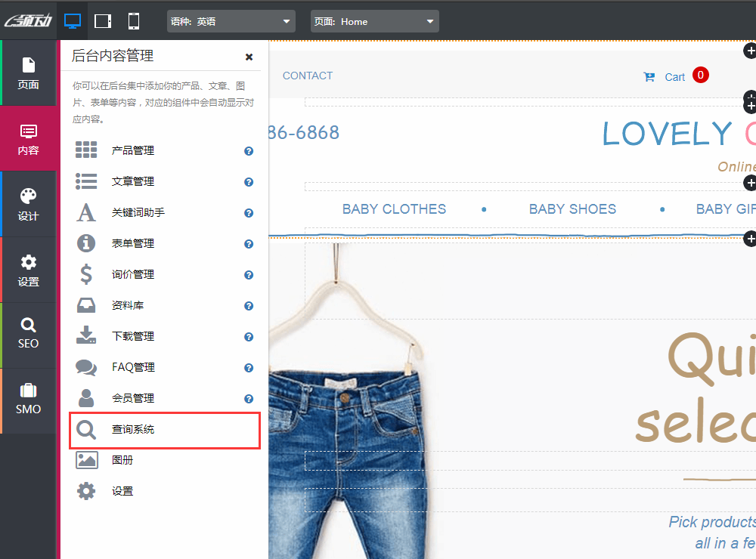
Task: Open the 产品管理 product management section
Action: (x=133, y=151)
